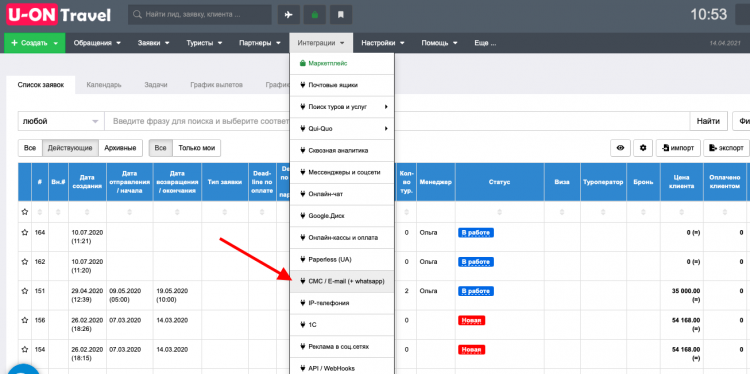Open the green marketplace bag icon
This screenshot has height=374, width=750.
(x=315, y=15)
